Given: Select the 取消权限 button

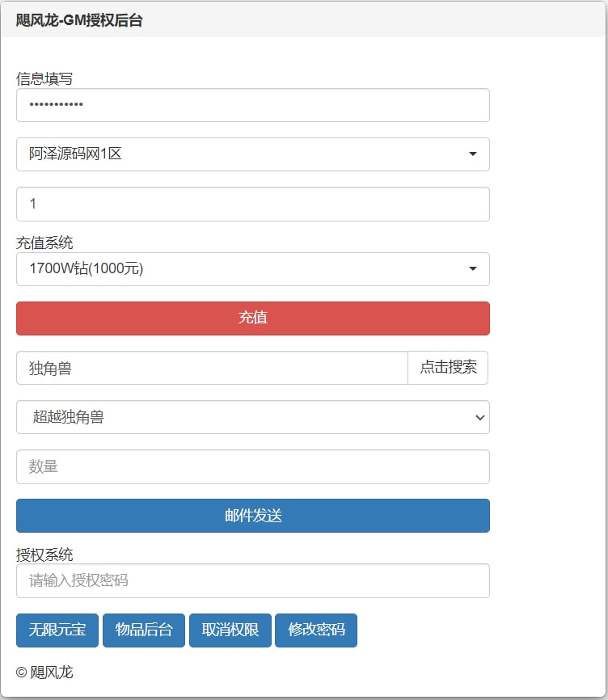Looking at the screenshot, I should [x=230, y=630].
